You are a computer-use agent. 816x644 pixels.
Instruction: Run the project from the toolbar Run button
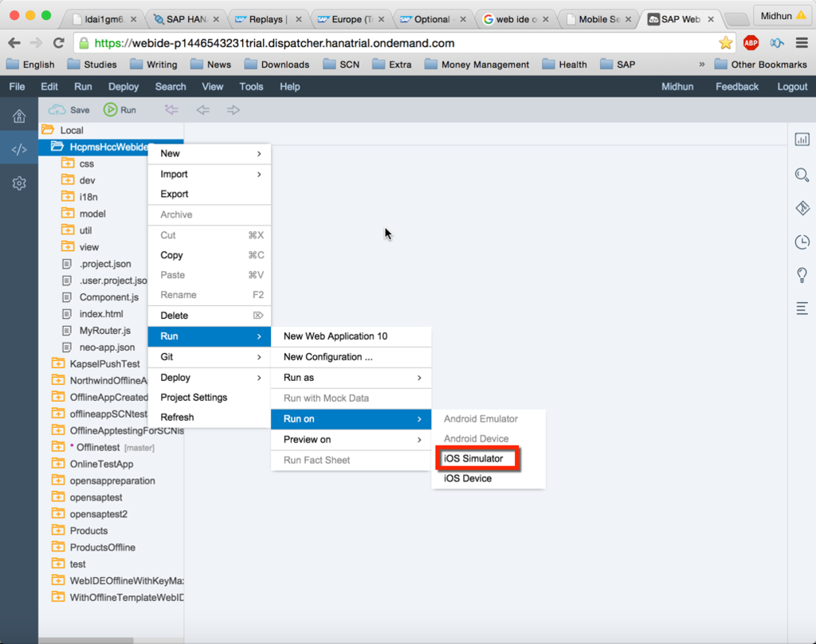tap(120, 110)
